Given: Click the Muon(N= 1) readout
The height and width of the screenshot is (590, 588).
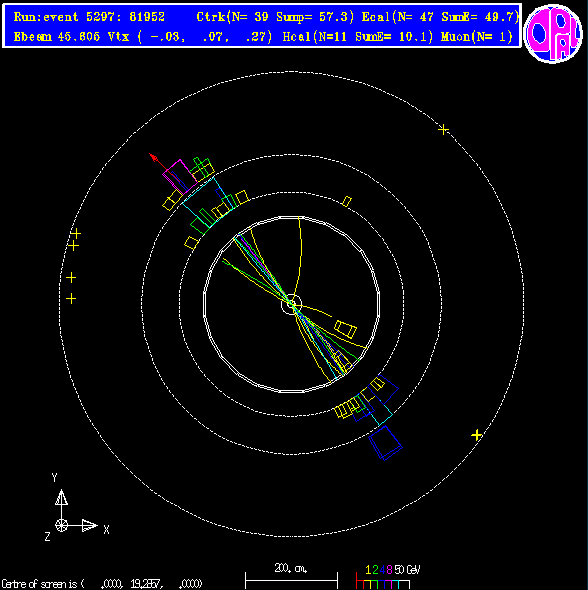Looking at the screenshot, I should pyautogui.click(x=477, y=37).
